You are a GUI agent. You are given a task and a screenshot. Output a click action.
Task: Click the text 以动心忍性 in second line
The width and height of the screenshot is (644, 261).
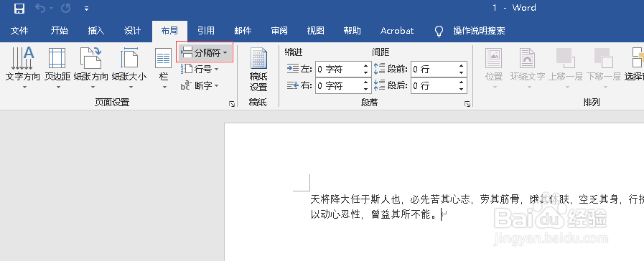tap(335, 214)
